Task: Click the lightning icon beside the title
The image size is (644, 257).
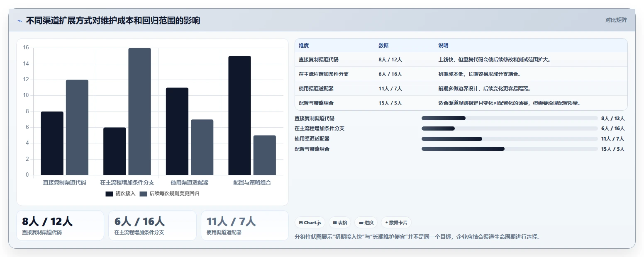Action: 20,21
